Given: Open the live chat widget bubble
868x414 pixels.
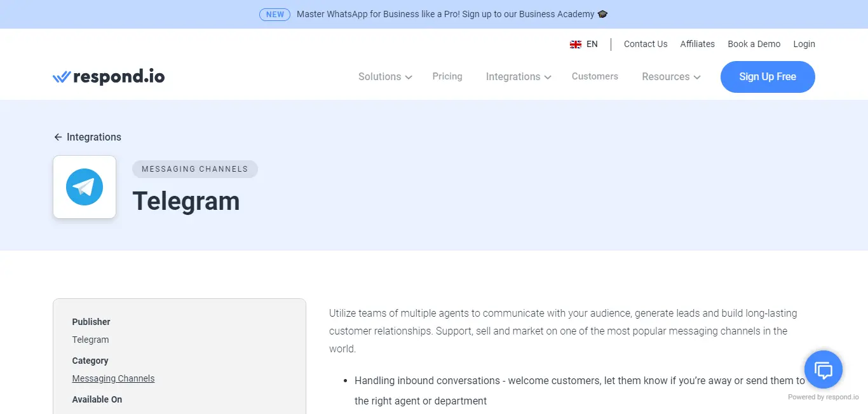Looking at the screenshot, I should 823,369.
